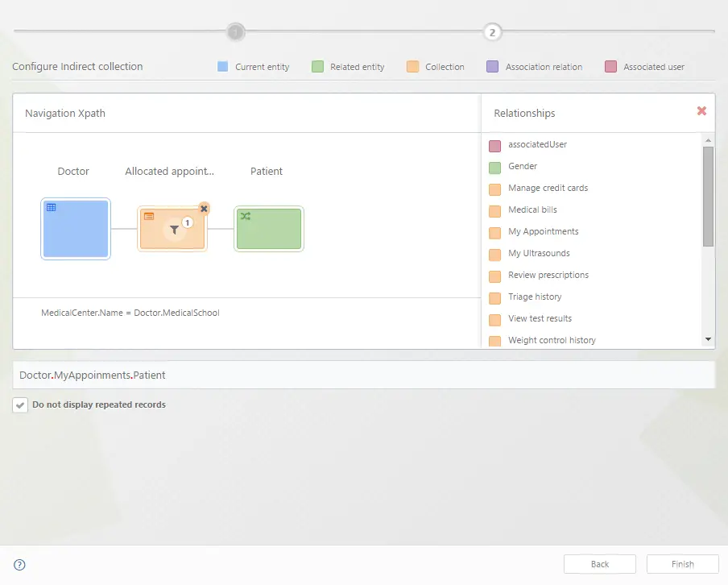The height and width of the screenshot is (585, 728).
Task: Click the Doctor entity table icon
Action: point(52,207)
